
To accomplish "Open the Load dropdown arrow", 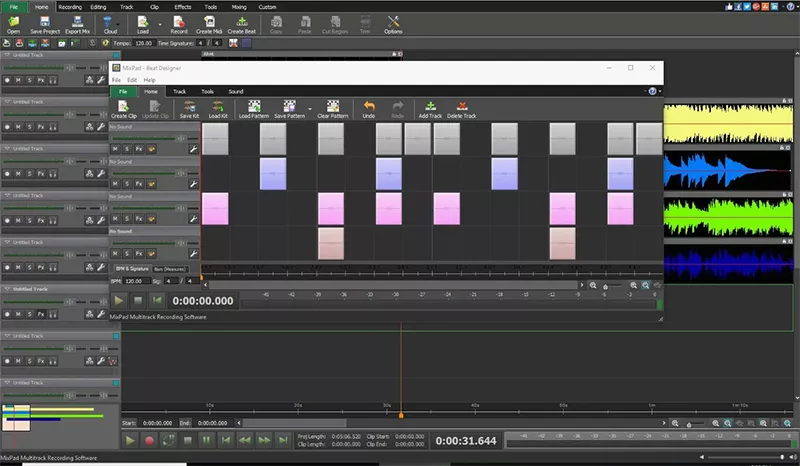I will (x=160, y=24).
